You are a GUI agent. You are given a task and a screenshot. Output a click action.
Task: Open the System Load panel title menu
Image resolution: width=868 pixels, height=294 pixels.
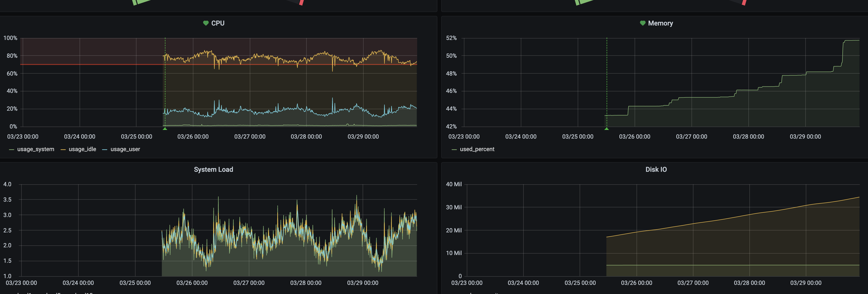(x=213, y=170)
